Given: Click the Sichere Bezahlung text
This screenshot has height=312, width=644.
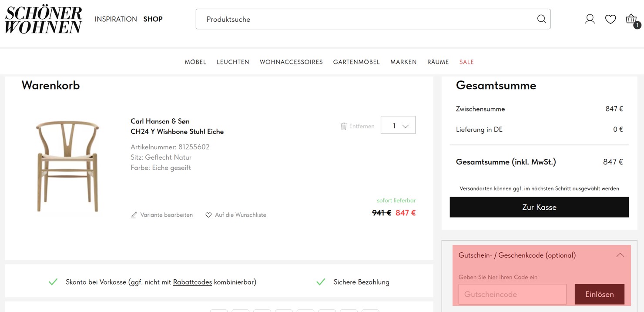Looking at the screenshot, I should tap(361, 282).
